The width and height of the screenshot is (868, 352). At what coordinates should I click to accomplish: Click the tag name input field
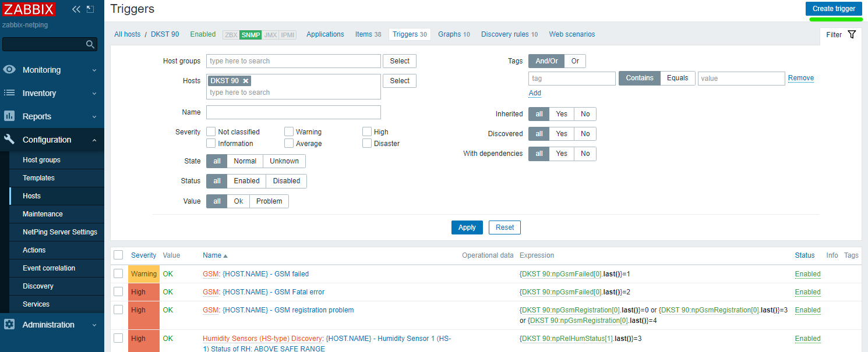pyautogui.click(x=572, y=79)
